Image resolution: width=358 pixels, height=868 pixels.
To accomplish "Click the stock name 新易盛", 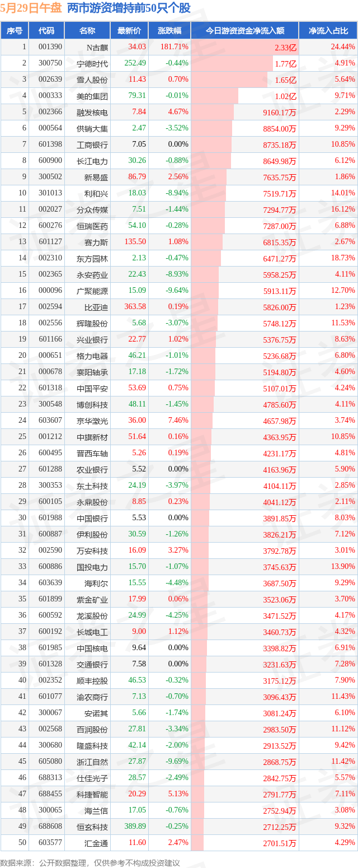I will click(x=96, y=178).
